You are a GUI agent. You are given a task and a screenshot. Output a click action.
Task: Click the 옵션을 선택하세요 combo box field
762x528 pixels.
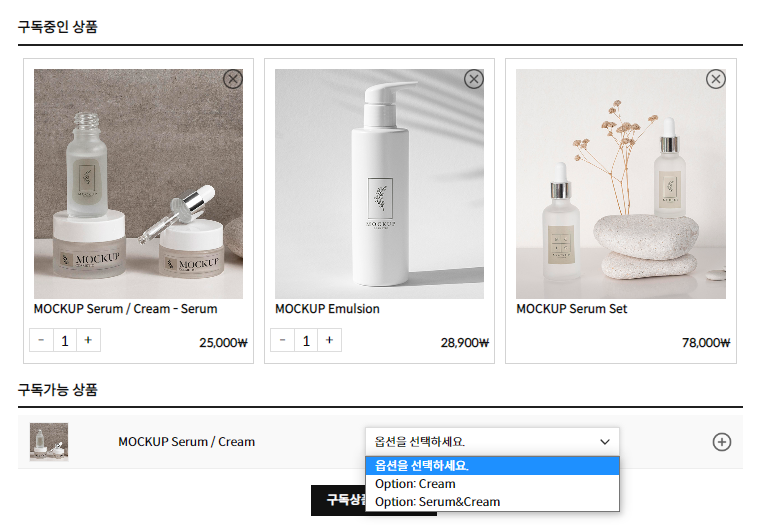point(492,442)
